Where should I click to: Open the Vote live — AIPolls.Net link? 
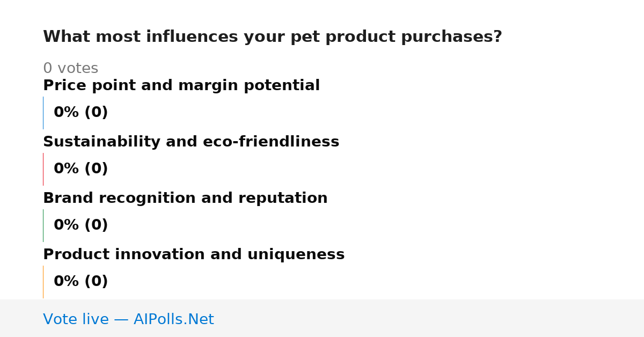[x=128, y=320]
